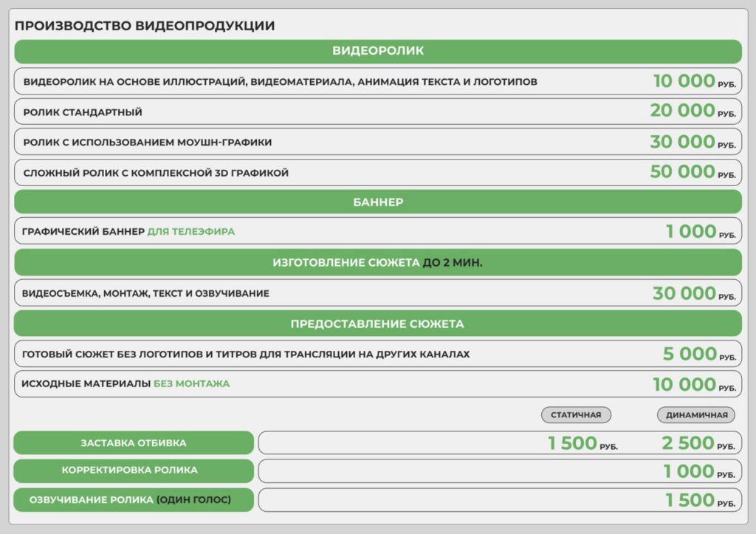Open the ИЗГОТОВЛЕНИЕ СЮЖЕТА ДО 2 МИН. header
756x534 pixels.
[x=377, y=262]
